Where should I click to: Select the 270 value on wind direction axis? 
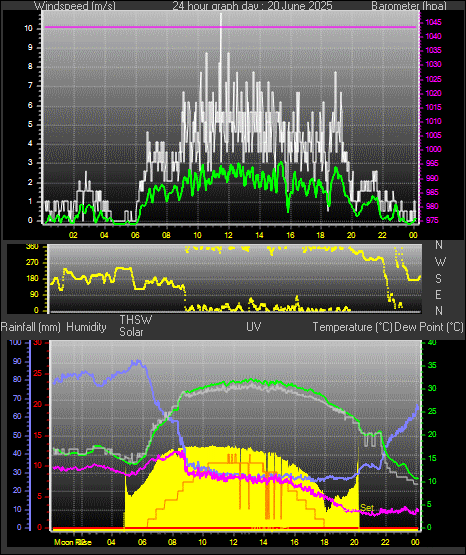(x=32, y=263)
